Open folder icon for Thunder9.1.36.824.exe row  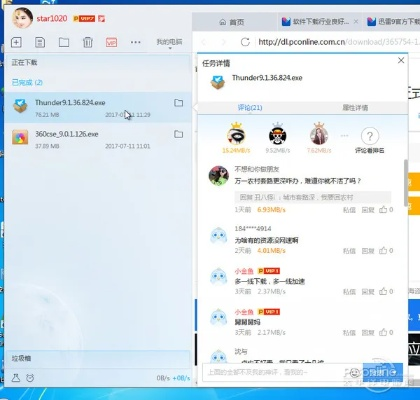click(x=179, y=103)
